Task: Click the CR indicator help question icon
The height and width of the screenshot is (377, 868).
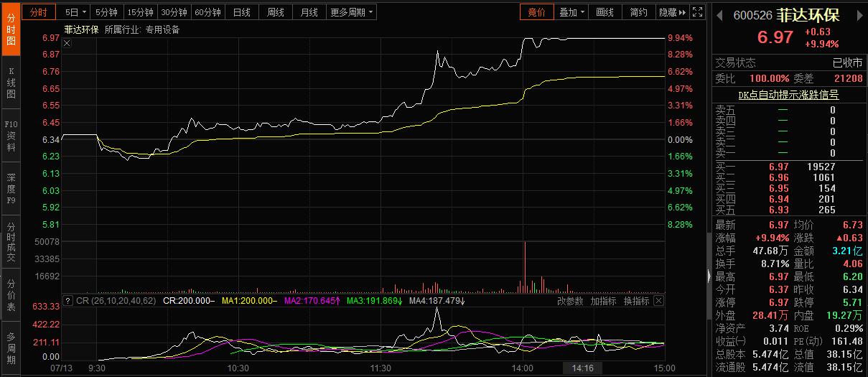Action: tap(68, 301)
